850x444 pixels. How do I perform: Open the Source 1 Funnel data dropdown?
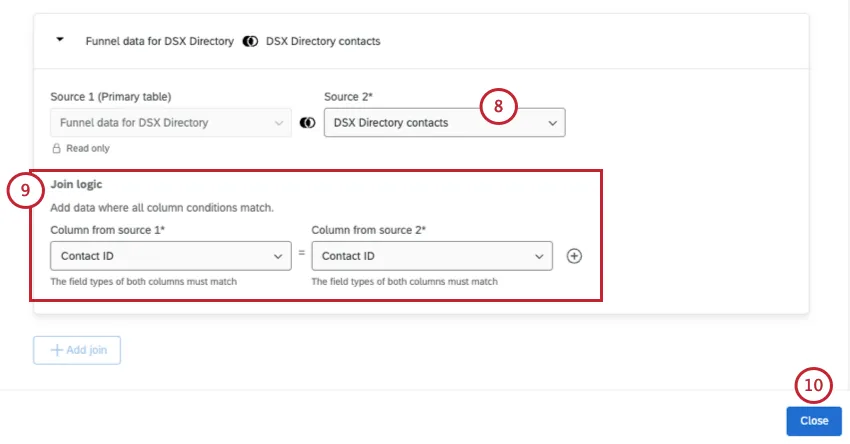pyautogui.click(x=171, y=123)
